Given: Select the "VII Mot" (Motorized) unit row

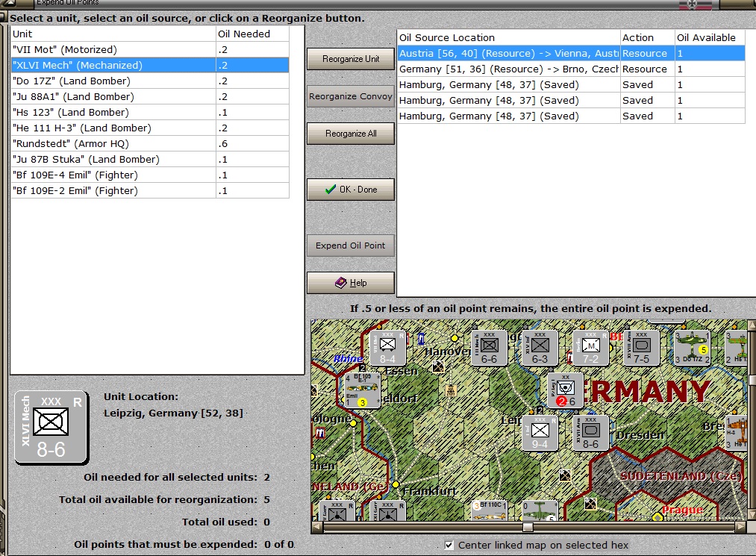Looking at the screenshot, I should pyautogui.click(x=150, y=50).
